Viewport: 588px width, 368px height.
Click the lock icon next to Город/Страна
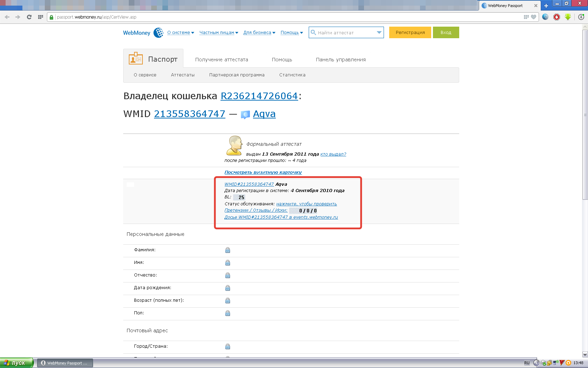[227, 346]
